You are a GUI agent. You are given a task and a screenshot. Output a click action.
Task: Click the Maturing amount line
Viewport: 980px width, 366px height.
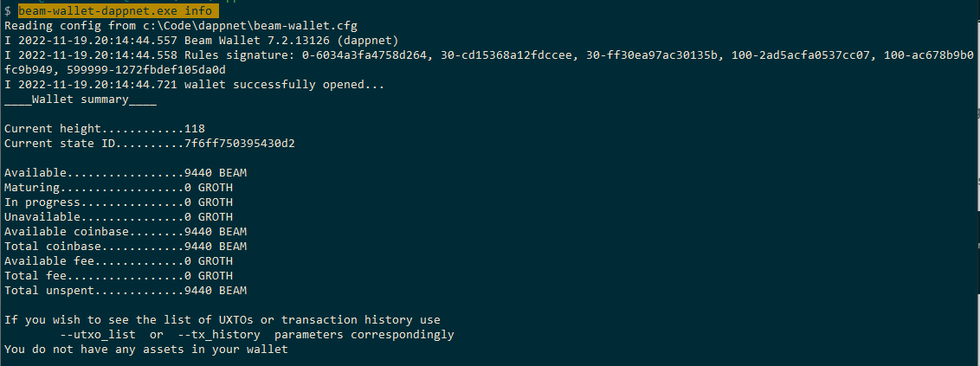[x=119, y=188]
